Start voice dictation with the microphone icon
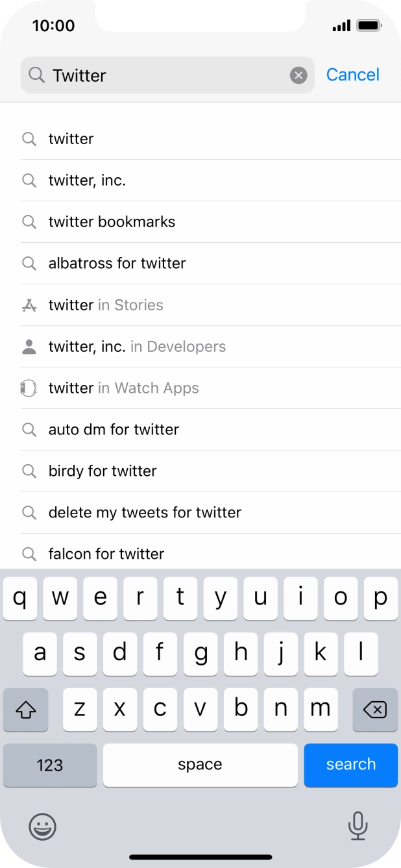 (358, 827)
